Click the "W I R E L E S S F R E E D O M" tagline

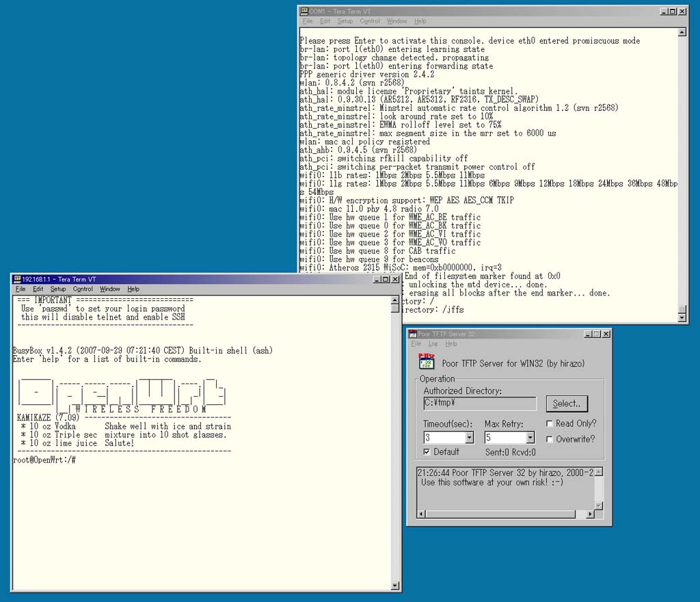coord(140,409)
